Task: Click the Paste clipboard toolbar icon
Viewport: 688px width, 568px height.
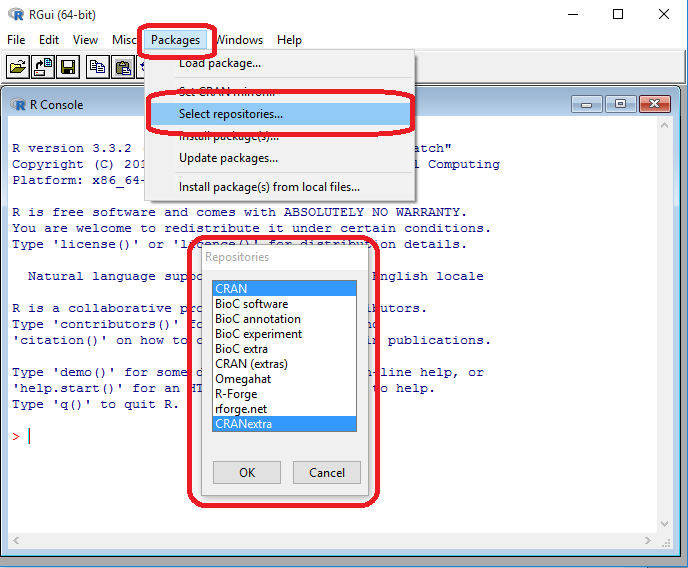Action: (x=123, y=67)
